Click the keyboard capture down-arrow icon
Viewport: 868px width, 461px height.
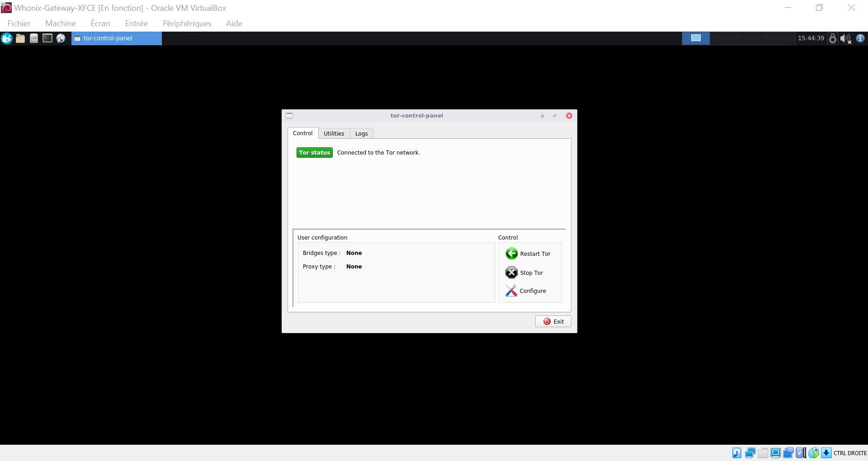[826, 453]
